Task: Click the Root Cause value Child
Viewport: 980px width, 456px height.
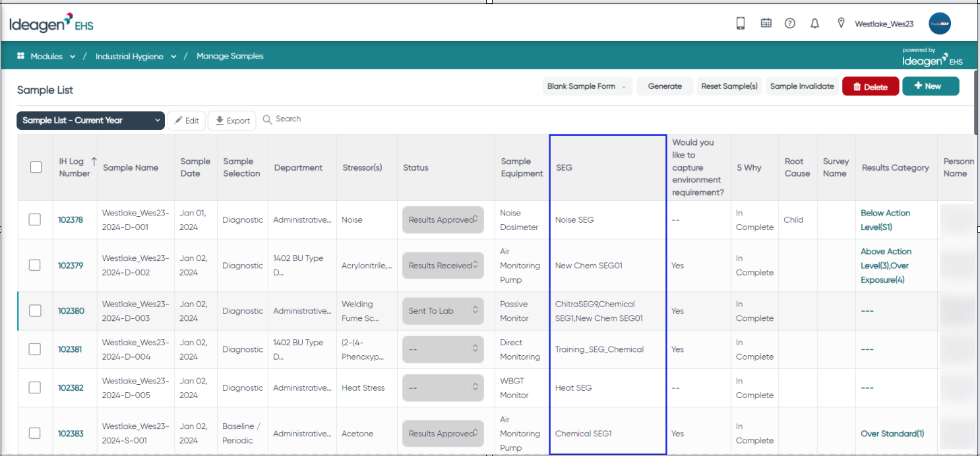Action: (793, 219)
